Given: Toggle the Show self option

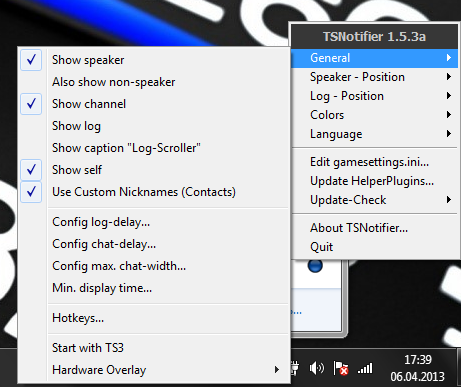Looking at the screenshot, I should pos(153,170).
